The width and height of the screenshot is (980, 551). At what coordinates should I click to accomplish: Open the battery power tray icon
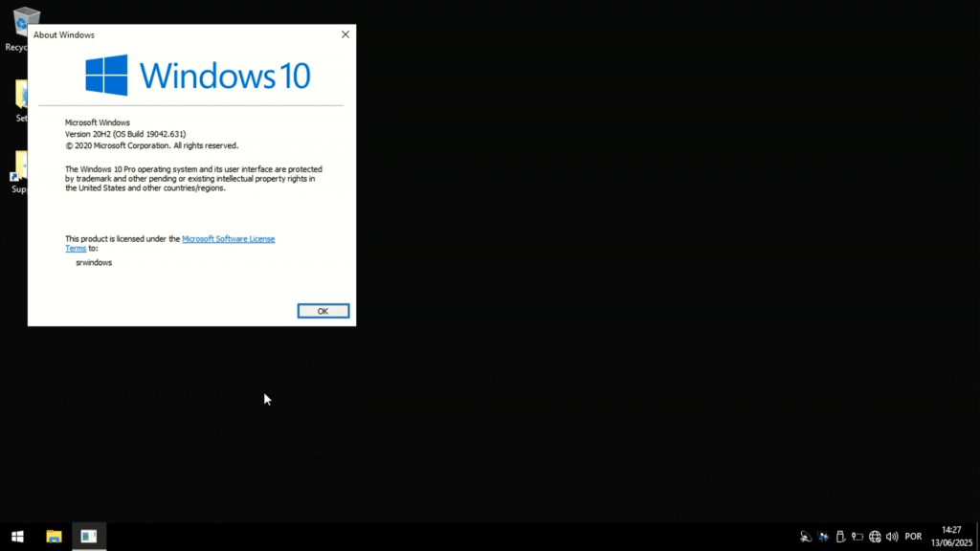[857, 537]
